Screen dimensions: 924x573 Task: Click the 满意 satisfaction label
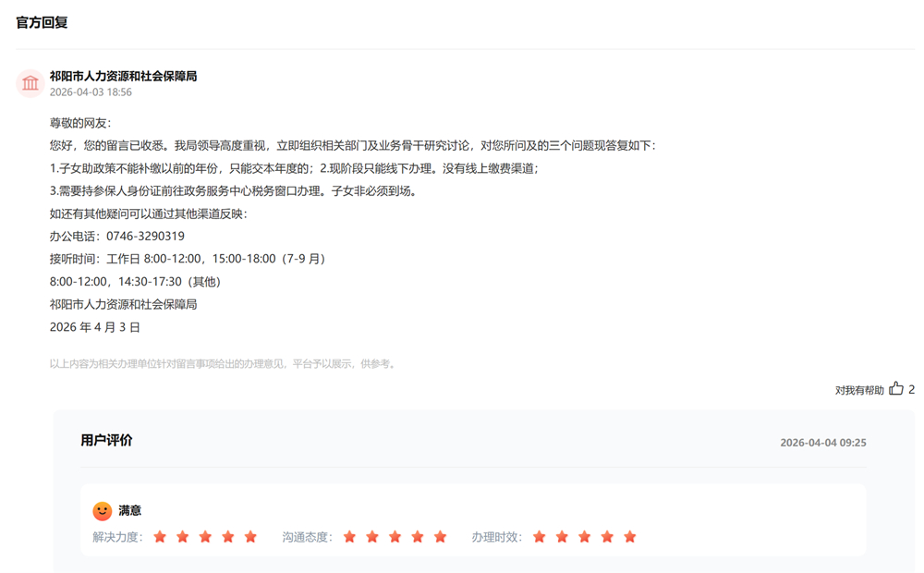coord(129,510)
